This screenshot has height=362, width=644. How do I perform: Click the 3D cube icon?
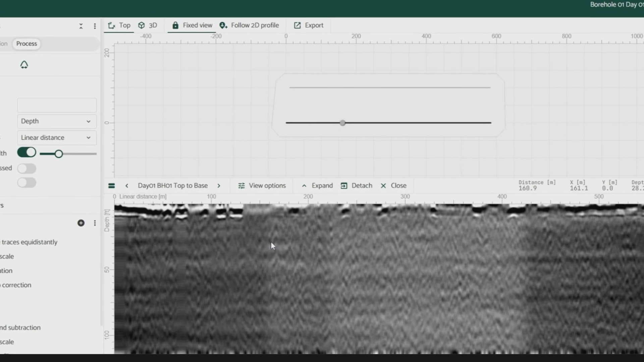click(142, 25)
